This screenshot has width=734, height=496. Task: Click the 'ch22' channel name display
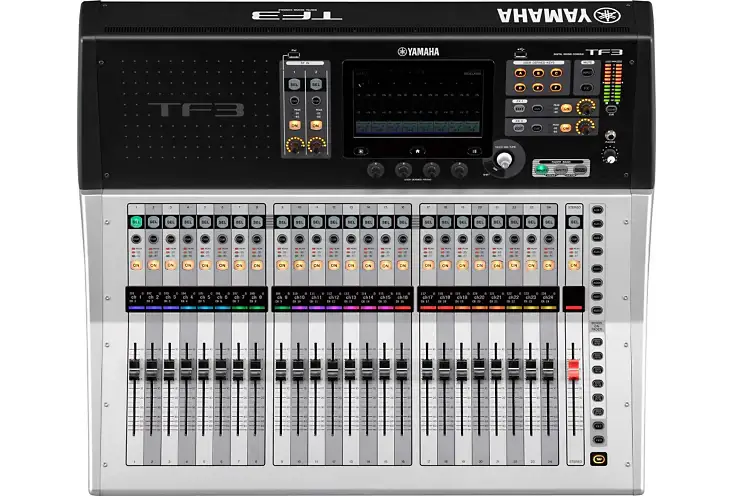point(514,298)
